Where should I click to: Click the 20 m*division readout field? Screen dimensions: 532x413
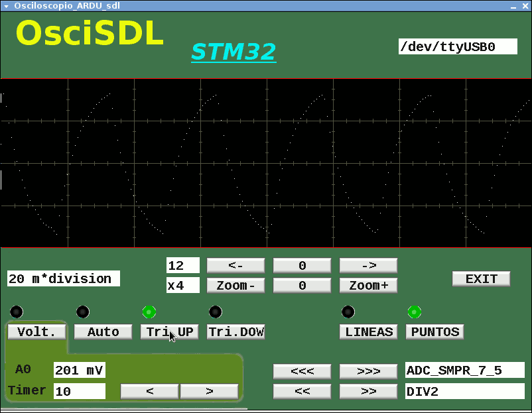64,278
